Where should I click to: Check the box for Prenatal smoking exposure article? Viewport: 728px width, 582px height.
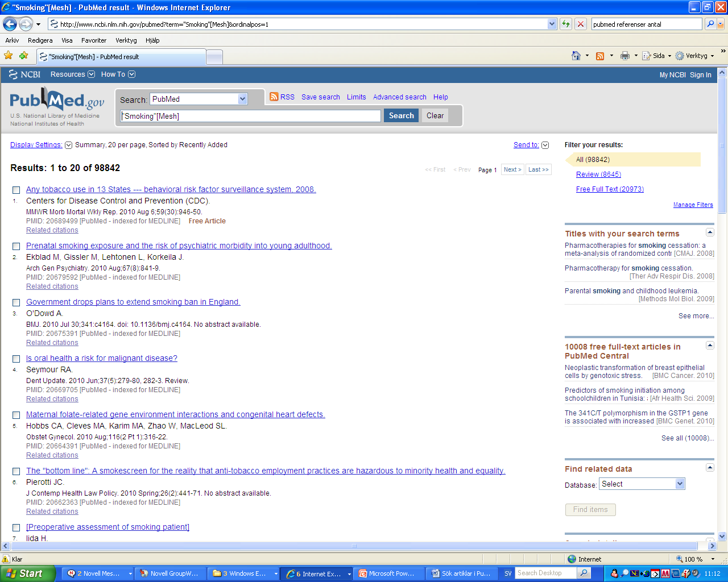pos(16,246)
